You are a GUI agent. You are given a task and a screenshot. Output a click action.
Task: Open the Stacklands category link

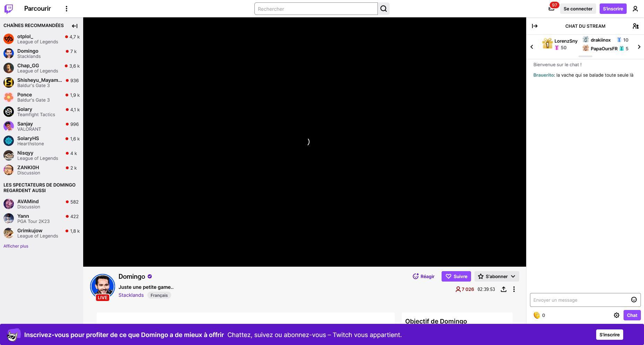point(131,295)
